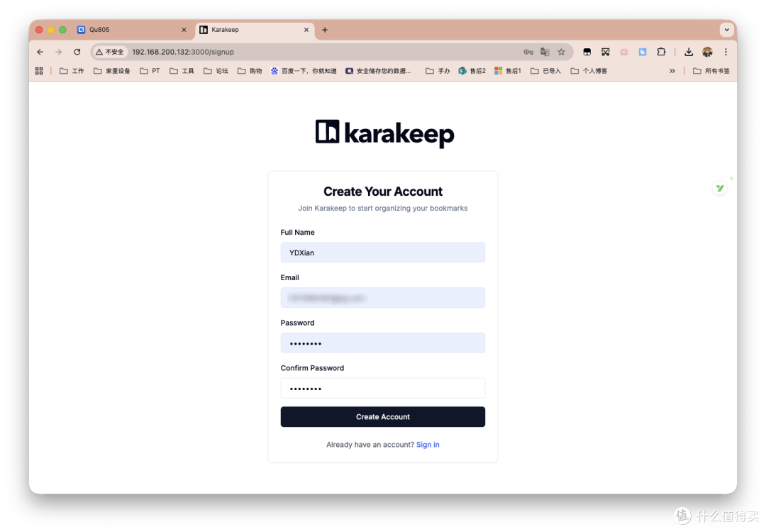This screenshot has width=766, height=532.
Task: Open the 售后1 bookmark
Action: click(x=508, y=71)
